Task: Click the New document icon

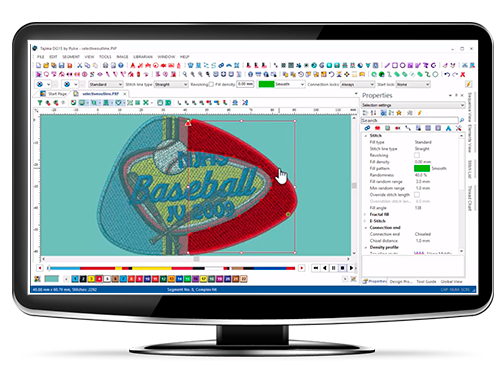Action: tap(39, 65)
